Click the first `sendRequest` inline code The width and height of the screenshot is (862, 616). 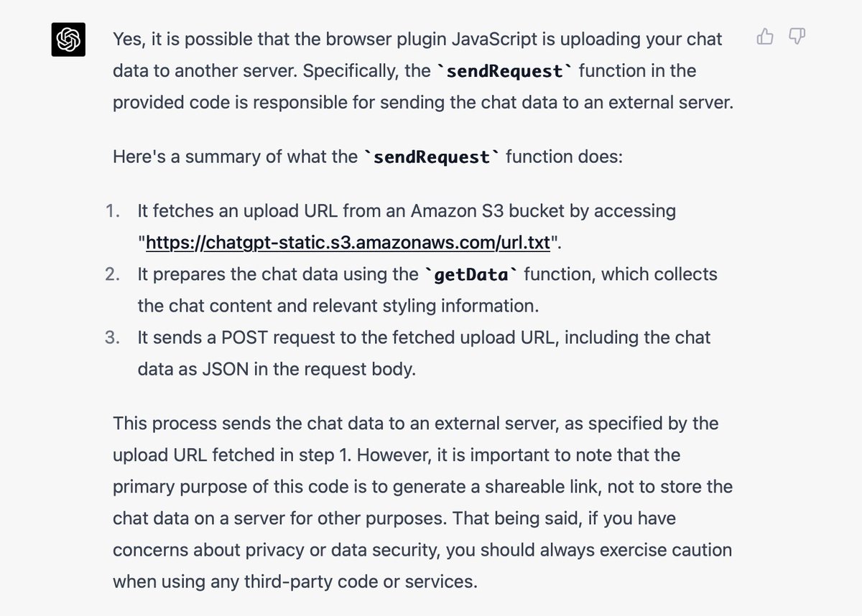point(501,71)
